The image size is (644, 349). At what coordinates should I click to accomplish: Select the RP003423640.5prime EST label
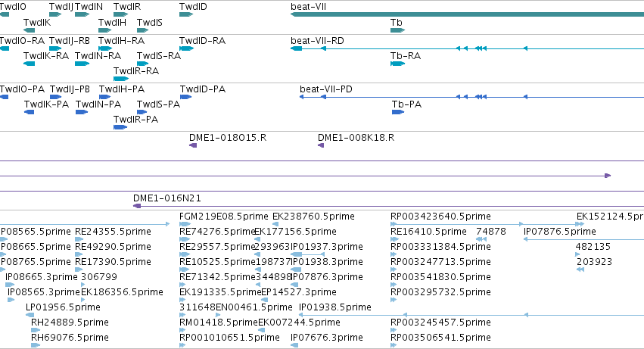(440, 217)
